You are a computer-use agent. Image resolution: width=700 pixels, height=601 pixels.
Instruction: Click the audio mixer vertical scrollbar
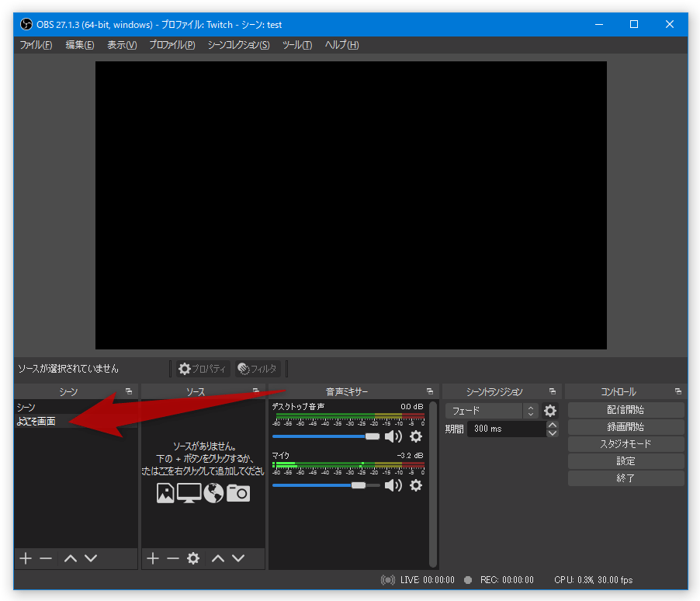(432, 485)
